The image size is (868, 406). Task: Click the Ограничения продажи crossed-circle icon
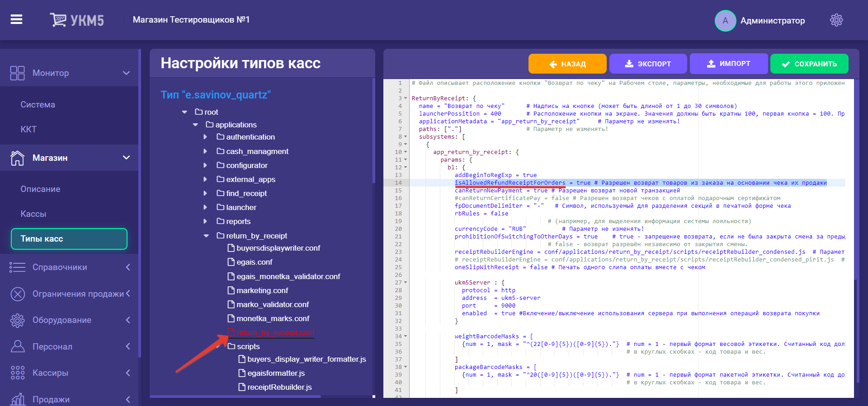[17, 294]
